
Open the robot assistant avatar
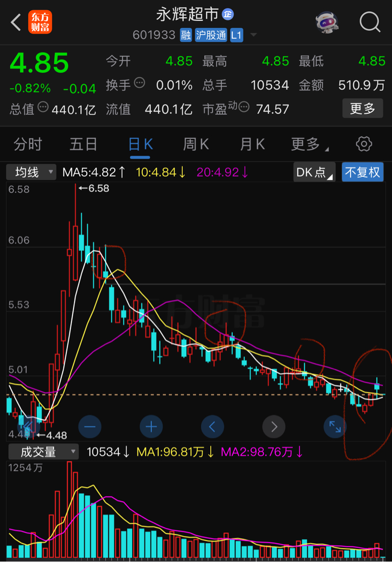(327, 22)
